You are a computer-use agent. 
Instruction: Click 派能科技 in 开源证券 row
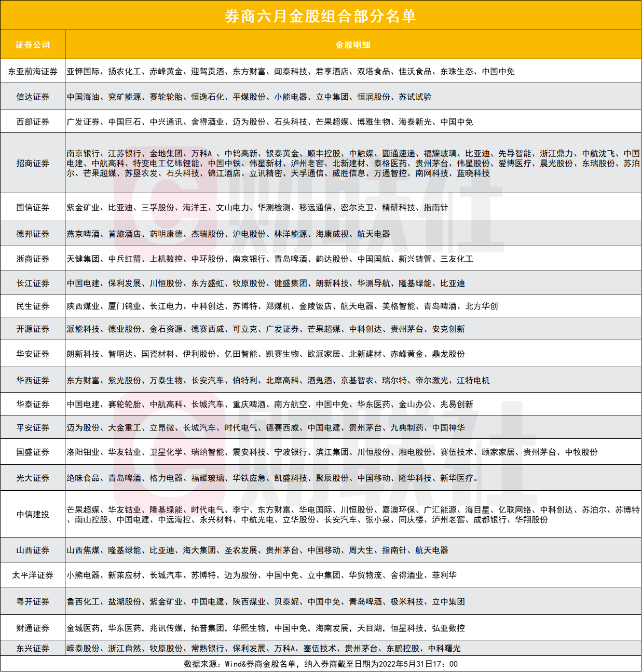tap(83, 329)
